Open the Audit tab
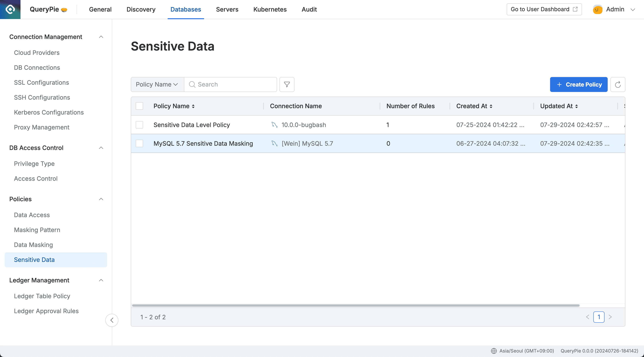This screenshot has height=357, width=644. click(309, 9)
